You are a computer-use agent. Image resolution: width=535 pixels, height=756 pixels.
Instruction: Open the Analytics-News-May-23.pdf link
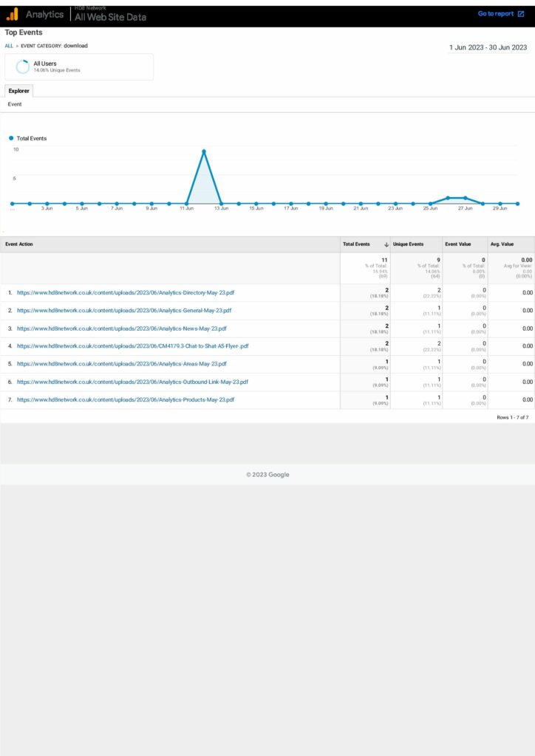click(x=121, y=329)
